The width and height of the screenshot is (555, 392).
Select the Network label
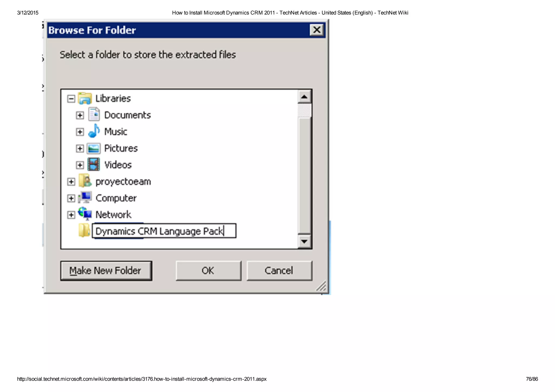[x=113, y=215]
